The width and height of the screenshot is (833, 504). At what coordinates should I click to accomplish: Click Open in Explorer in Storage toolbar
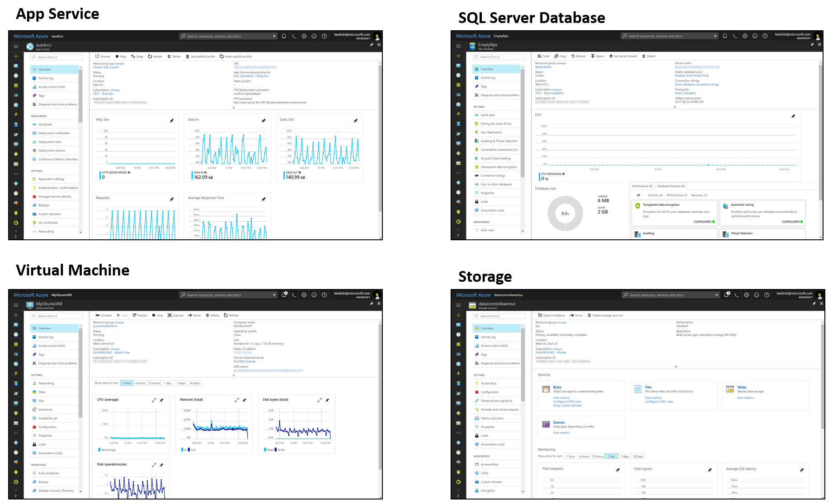pos(551,315)
